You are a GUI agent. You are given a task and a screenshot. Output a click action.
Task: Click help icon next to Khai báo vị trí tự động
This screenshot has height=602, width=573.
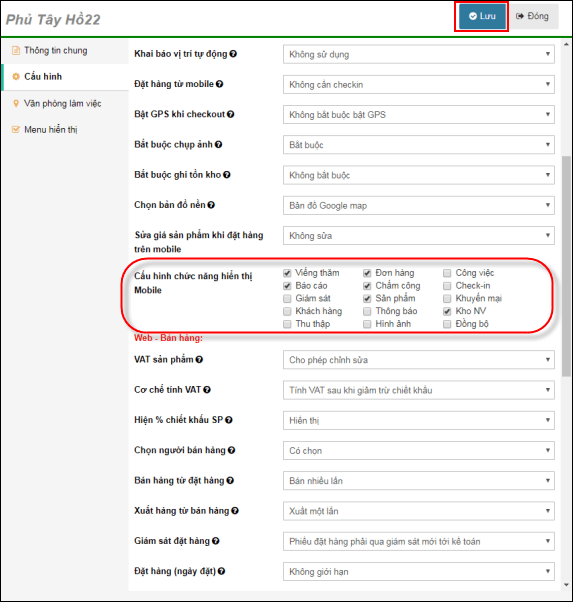pyautogui.click(x=233, y=54)
